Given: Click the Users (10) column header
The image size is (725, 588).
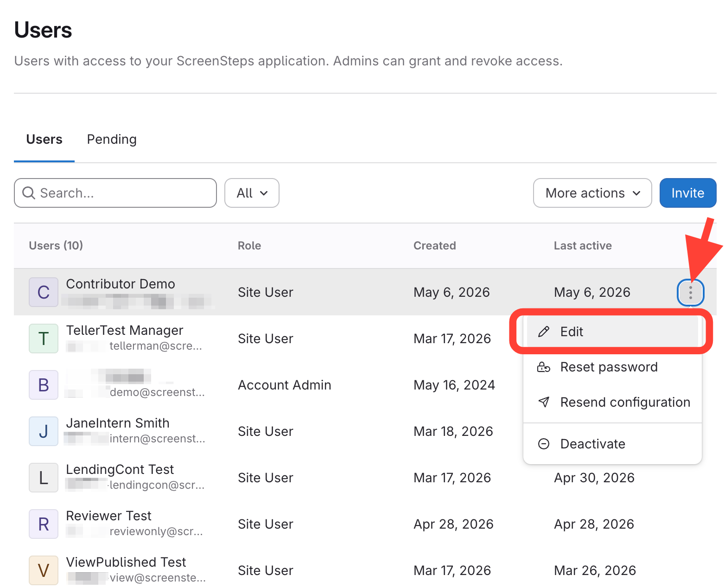Looking at the screenshot, I should pos(56,246).
